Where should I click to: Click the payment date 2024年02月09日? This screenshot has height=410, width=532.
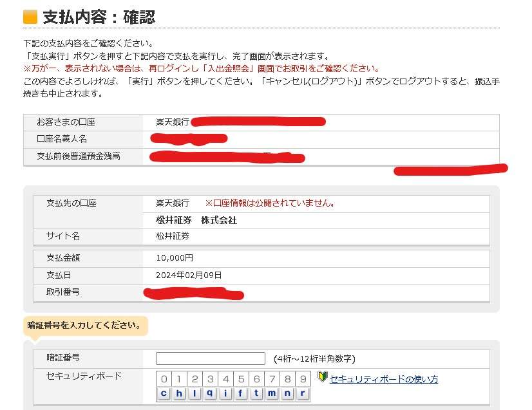click(x=189, y=275)
